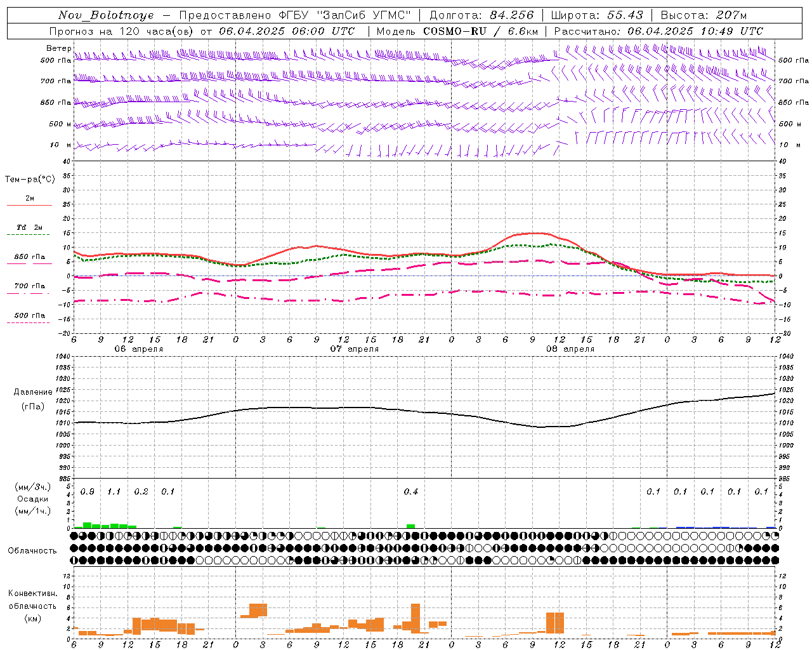Click the Тем-ра(°C) axis title
The width and height of the screenshot is (812, 650).
(30, 180)
